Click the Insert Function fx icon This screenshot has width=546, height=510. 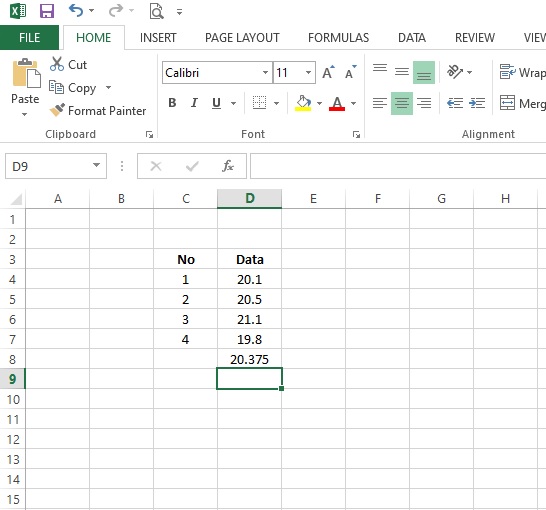click(228, 166)
